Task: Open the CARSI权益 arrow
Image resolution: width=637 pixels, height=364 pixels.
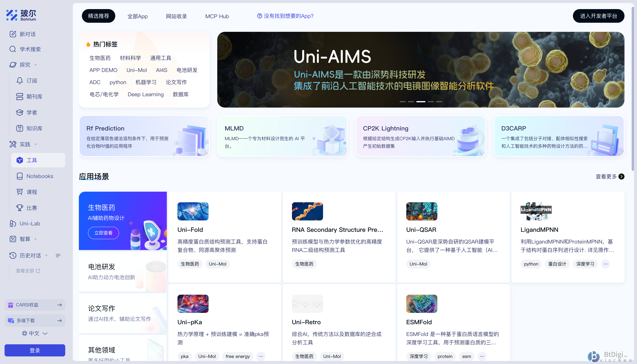Action: coord(59,305)
